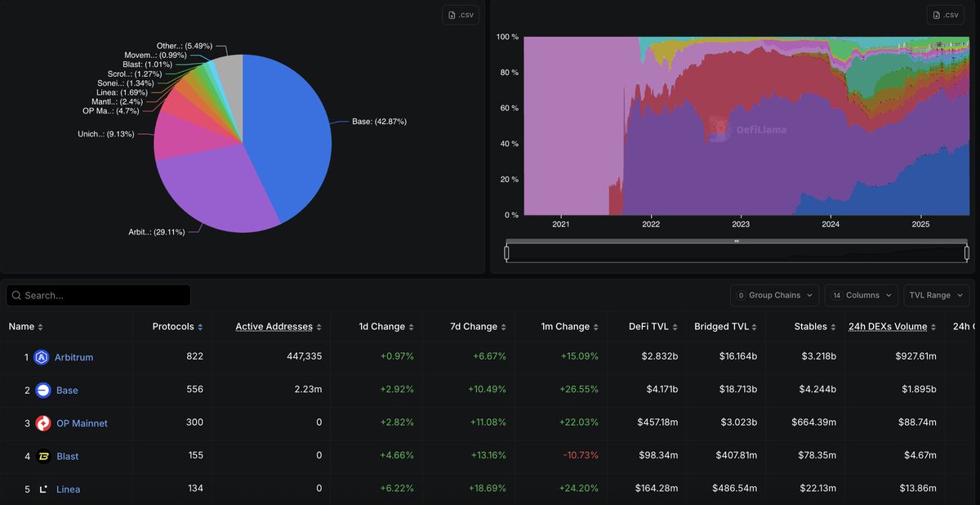Download area chart data as .csv

pyautogui.click(x=946, y=15)
